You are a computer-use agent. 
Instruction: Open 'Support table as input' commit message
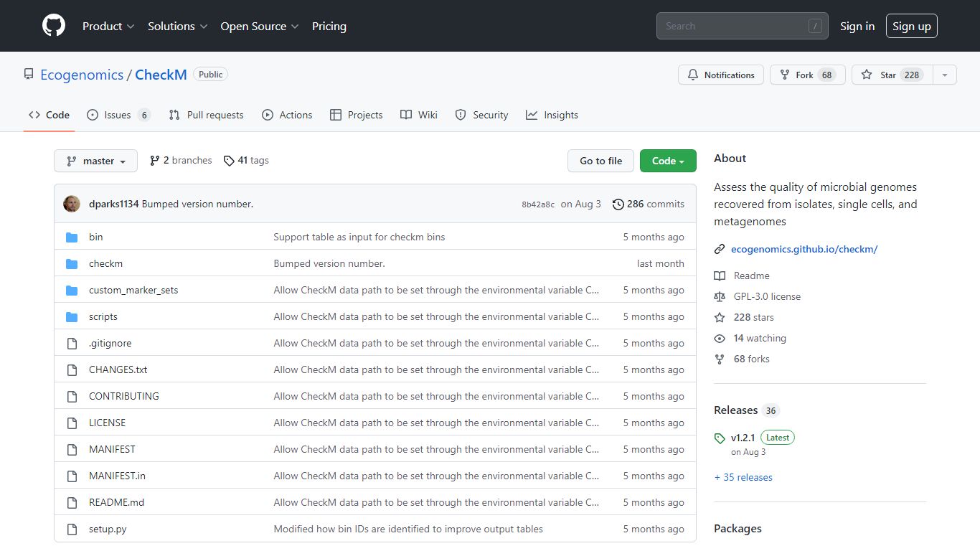359,237
